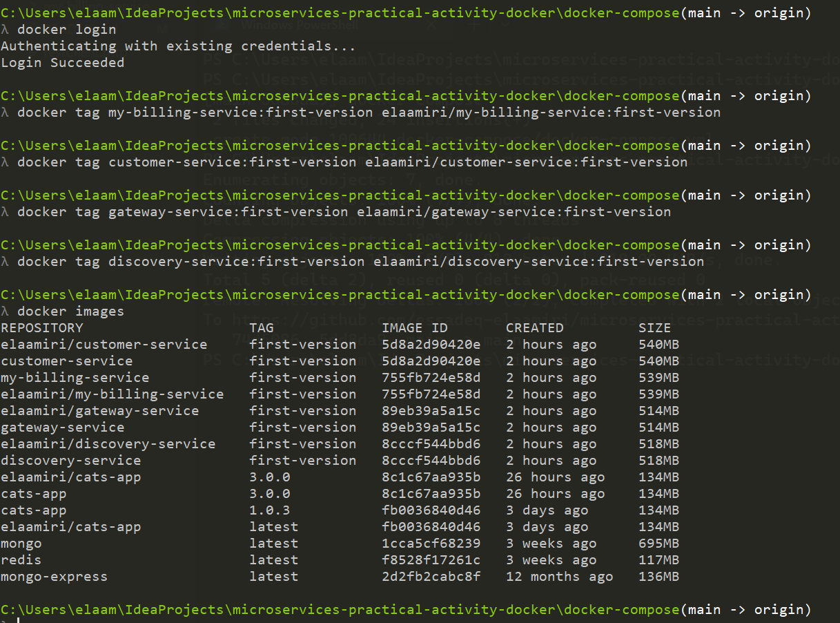Click the CREATED column header
Screen dimensions: 840x623
[x=535, y=328]
